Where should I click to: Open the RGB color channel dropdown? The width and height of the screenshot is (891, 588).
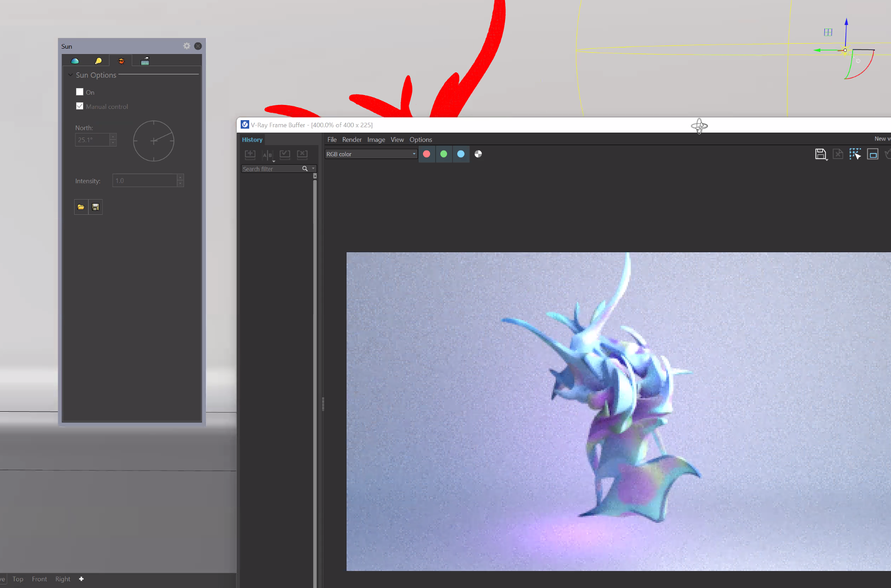pyautogui.click(x=371, y=154)
